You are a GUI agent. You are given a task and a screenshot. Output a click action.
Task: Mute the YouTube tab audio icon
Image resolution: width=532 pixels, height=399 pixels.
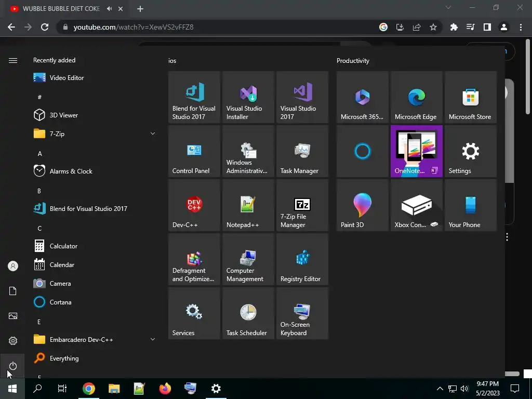click(x=109, y=9)
